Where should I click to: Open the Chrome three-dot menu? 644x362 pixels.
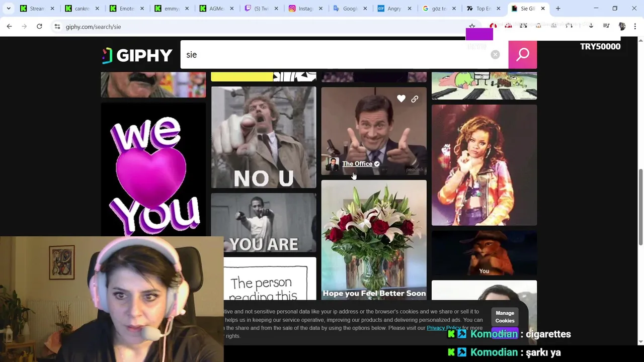[x=635, y=26]
